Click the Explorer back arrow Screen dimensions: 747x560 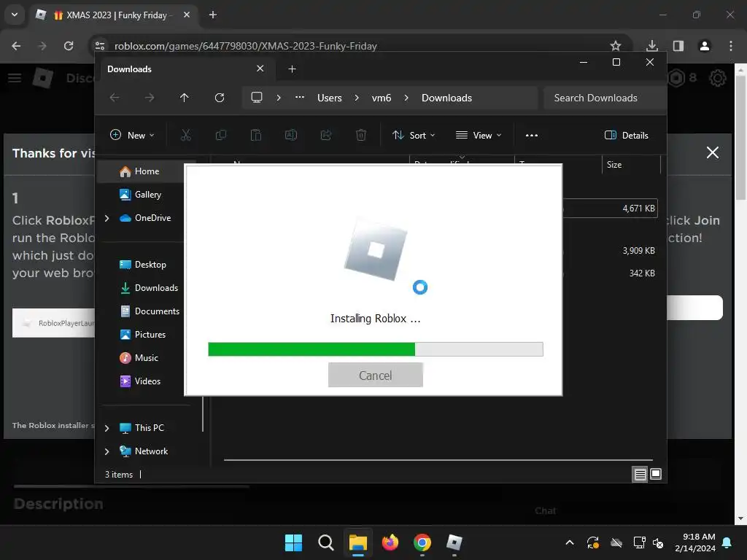tap(115, 98)
